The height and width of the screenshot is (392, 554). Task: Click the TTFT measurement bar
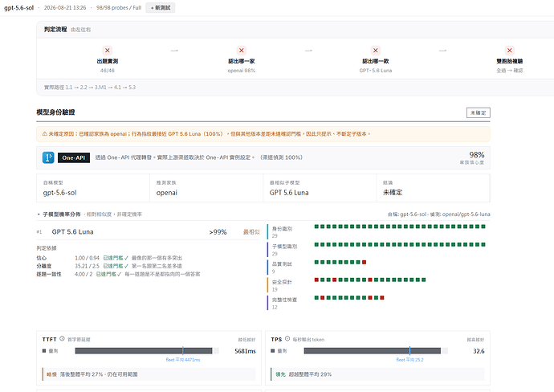click(x=147, y=351)
